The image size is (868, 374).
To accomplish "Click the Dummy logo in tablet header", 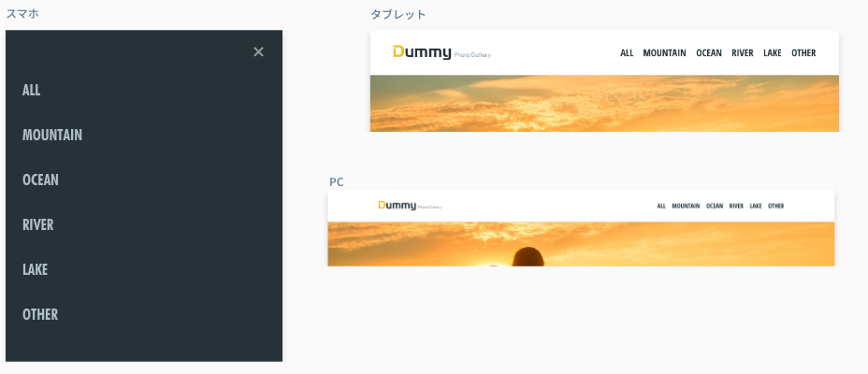I will tap(423, 52).
